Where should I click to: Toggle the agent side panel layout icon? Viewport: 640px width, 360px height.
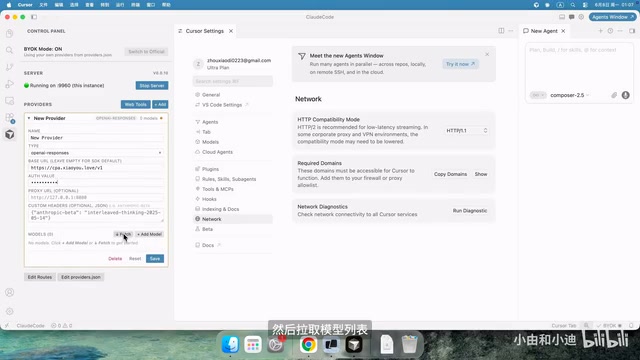[x=632, y=31]
